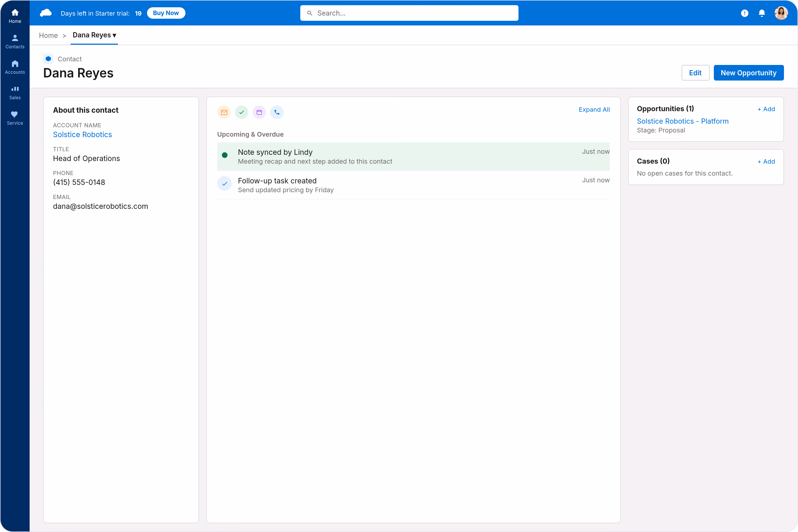Open the Note synced by Lindy entry
798x532 pixels.
pyautogui.click(x=413, y=156)
